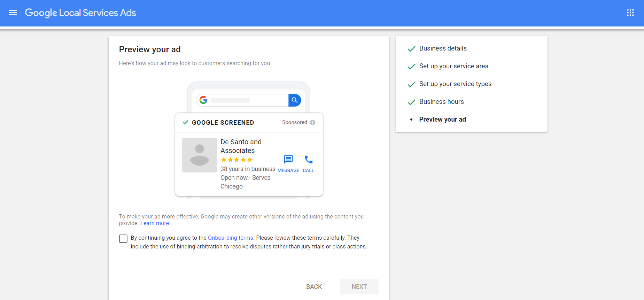The image size is (644, 300).
Task: Go to Set up your service types
Action: (455, 84)
